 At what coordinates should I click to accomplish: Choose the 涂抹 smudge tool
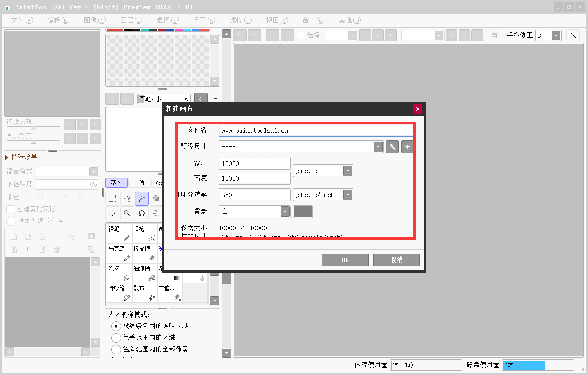119,273
